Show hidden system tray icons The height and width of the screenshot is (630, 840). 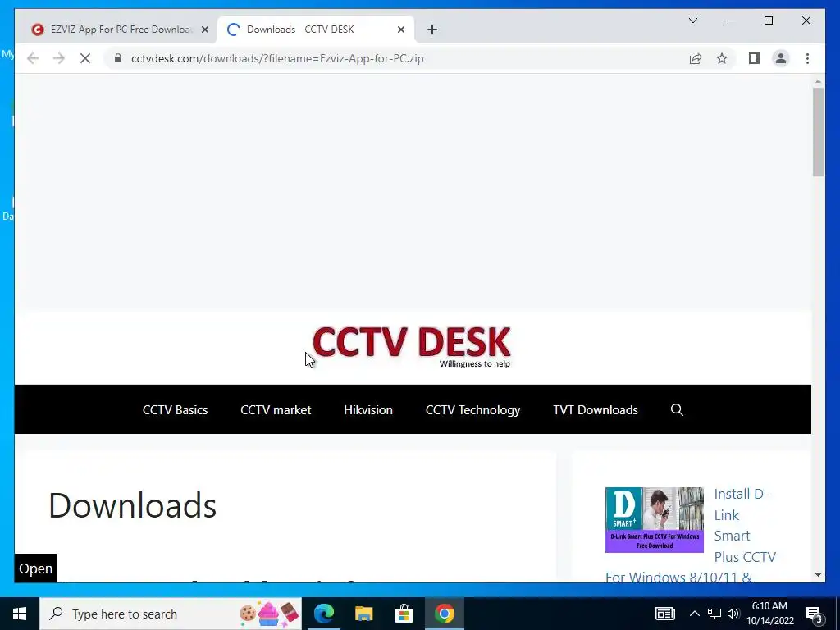click(694, 614)
